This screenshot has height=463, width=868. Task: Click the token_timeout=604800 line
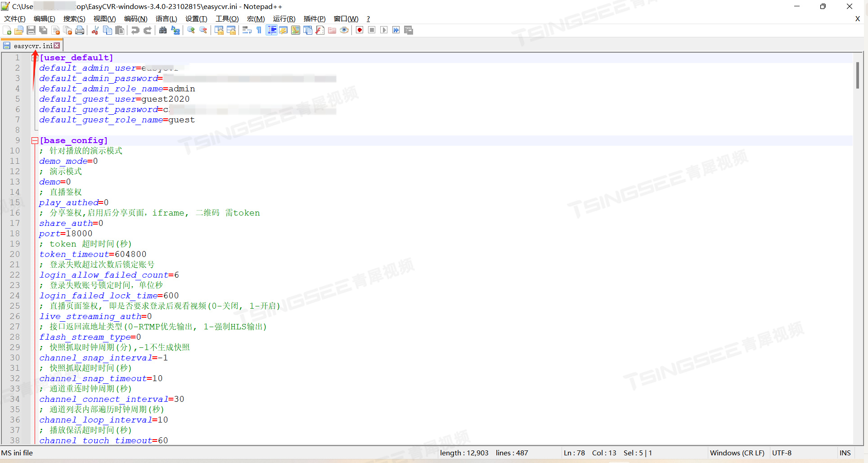coord(93,254)
